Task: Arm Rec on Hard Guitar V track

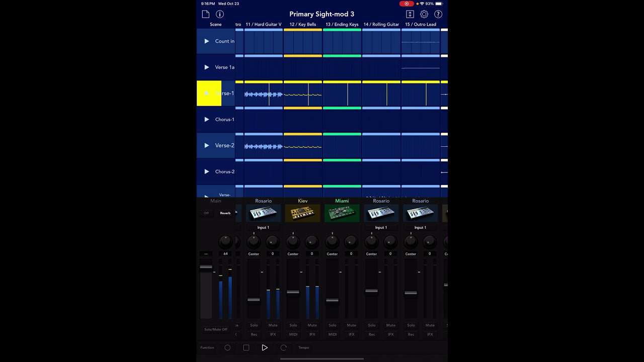Action: coord(254,334)
